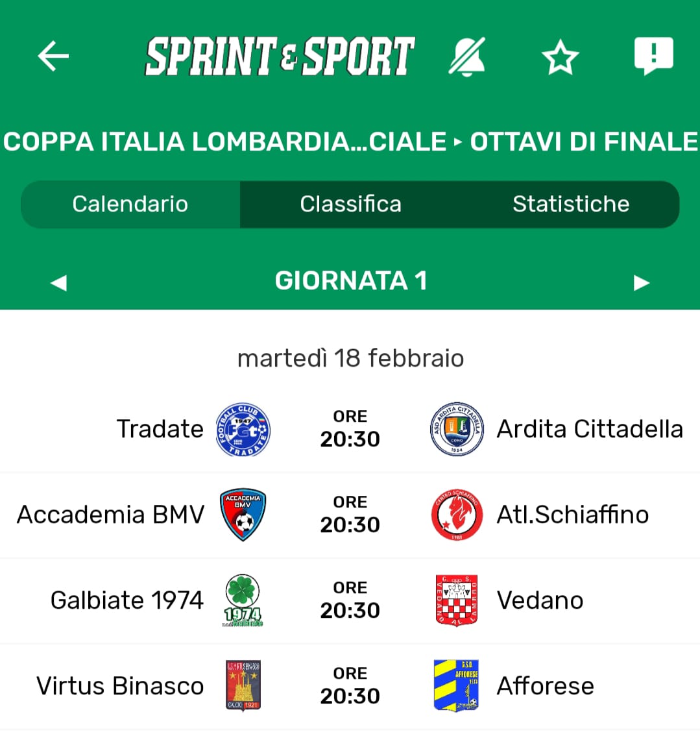Switch to the Calendario tab
The height and width of the screenshot is (736, 700).
[130, 204]
